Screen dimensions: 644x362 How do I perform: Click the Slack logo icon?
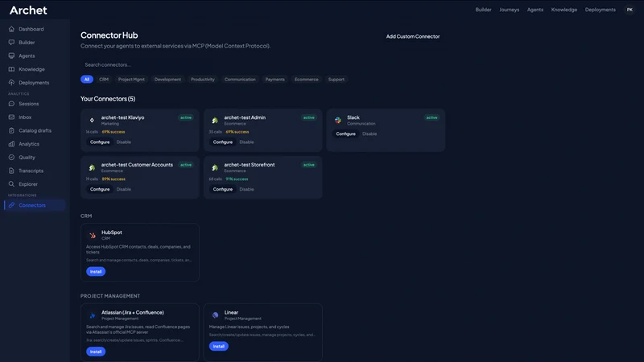(337, 120)
